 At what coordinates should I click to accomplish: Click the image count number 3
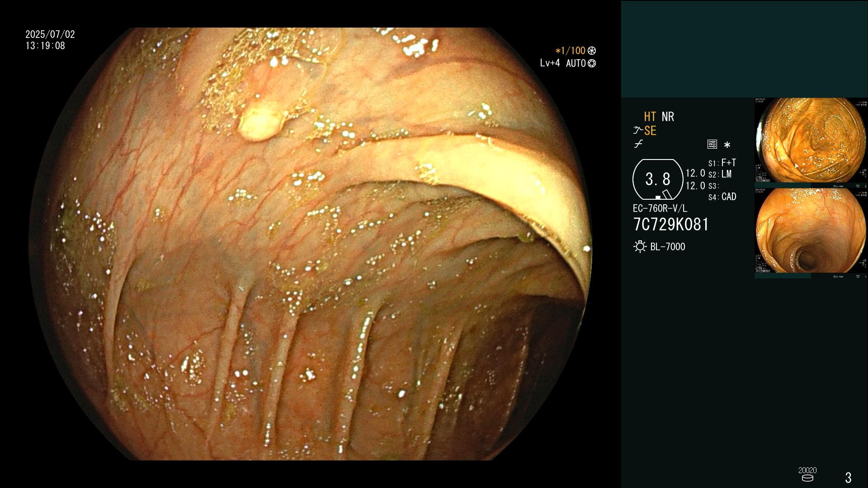848,477
